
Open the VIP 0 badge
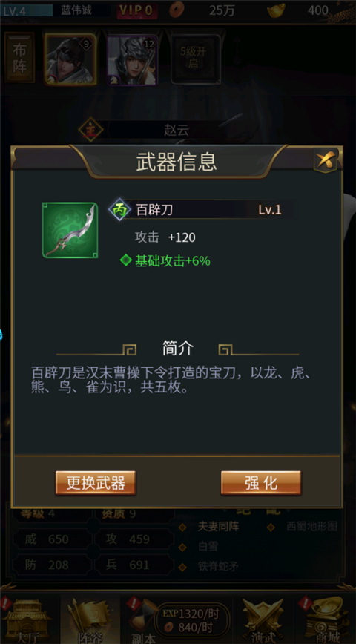tap(137, 10)
